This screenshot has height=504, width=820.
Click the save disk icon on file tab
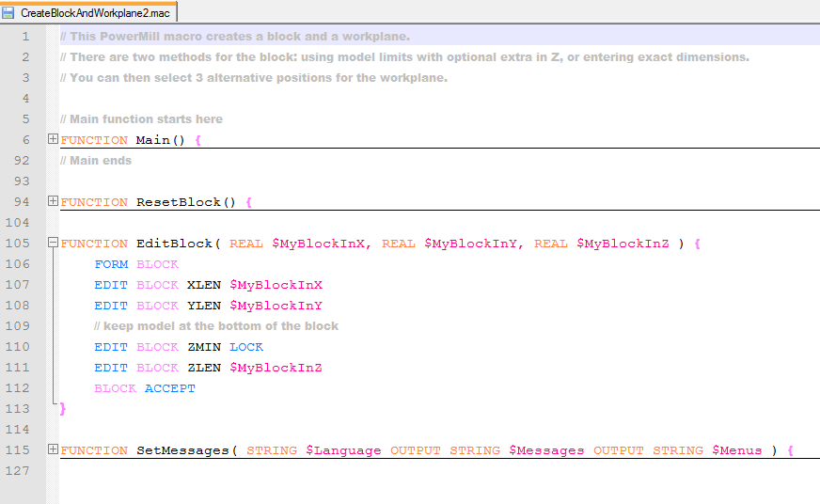[x=8, y=12]
